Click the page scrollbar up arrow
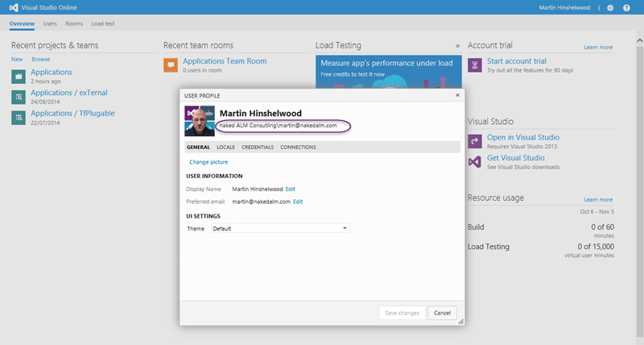The height and width of the screenshot is (345, 644). click(x=640, y=41)
